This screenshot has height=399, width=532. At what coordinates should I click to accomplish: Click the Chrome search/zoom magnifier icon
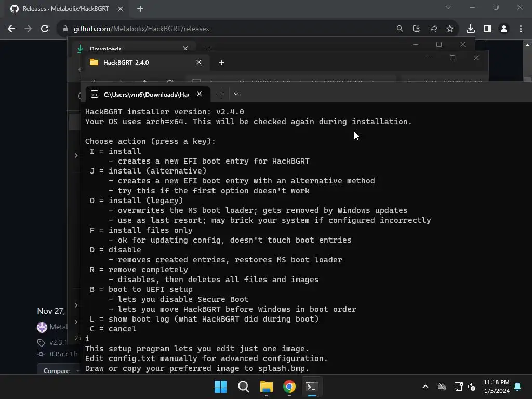coord(400,29)
